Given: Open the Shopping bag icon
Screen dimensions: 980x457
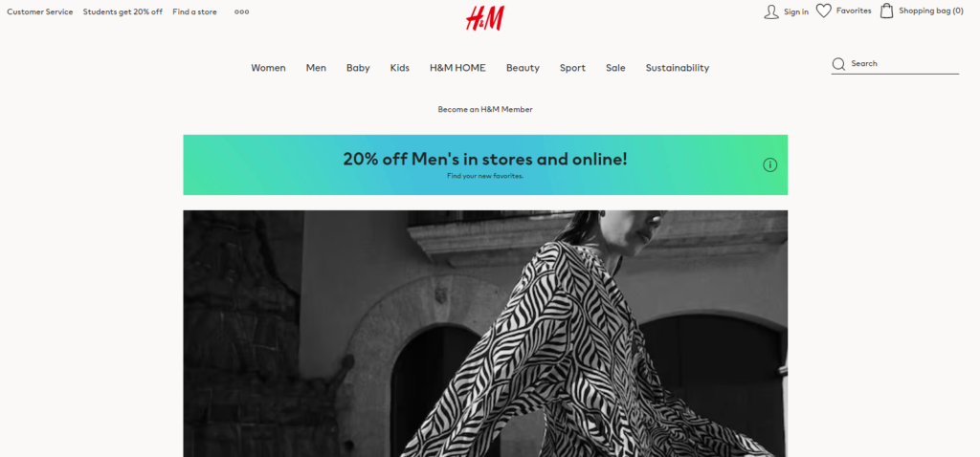Looking at the screenshot, I should pyautogui.click(x=886, y=11).
